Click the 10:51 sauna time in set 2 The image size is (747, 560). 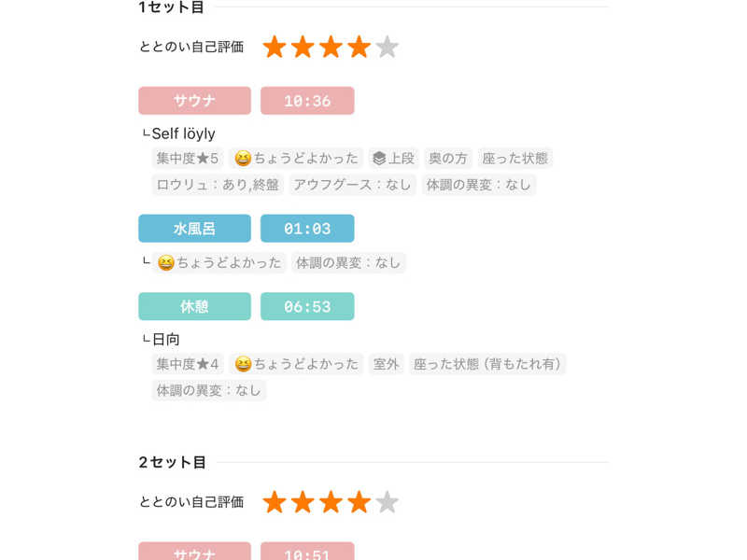coord(307,553)
